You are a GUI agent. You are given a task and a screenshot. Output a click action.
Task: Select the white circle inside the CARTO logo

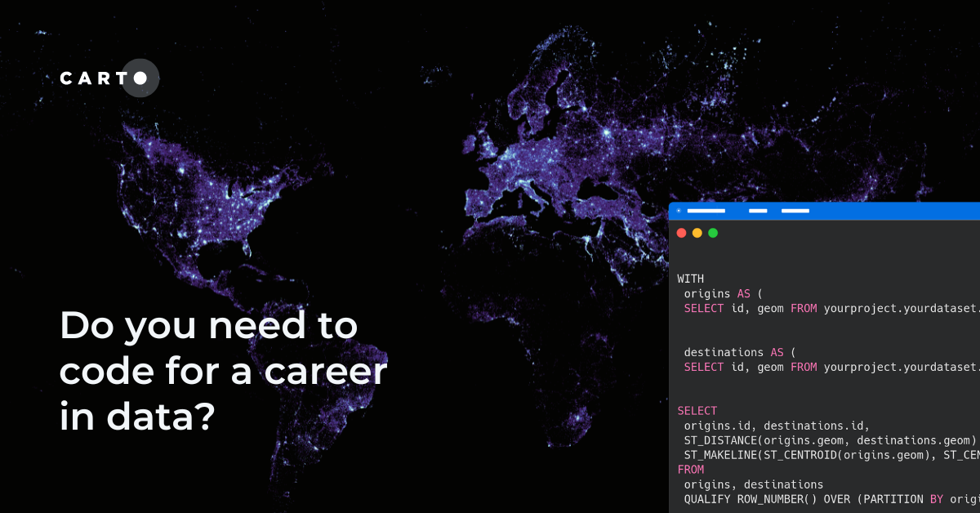[140, 78]
